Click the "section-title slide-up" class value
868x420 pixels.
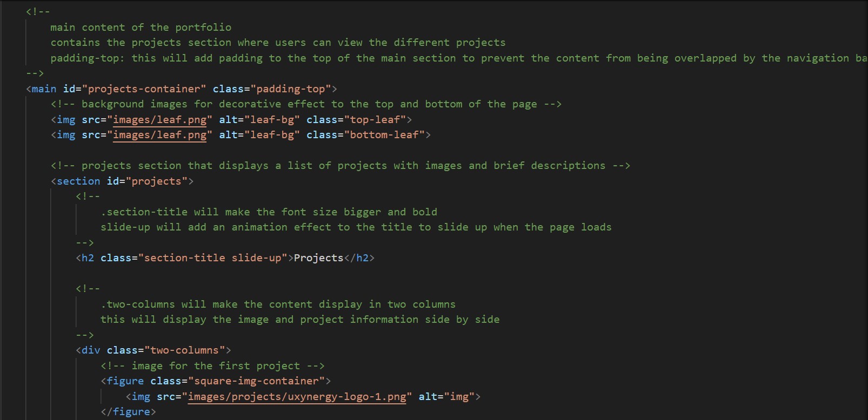tap(212, 258)
